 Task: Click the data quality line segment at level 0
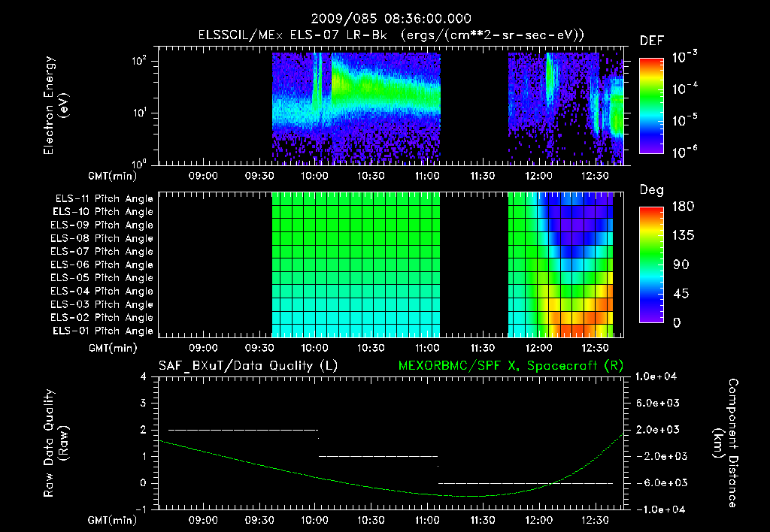tap(526, 483)
